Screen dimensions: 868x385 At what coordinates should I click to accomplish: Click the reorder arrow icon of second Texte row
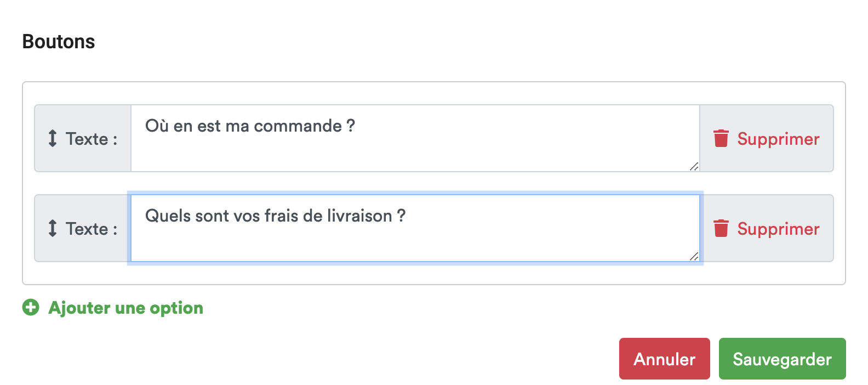pyautogui.click(x=53, y=228)
